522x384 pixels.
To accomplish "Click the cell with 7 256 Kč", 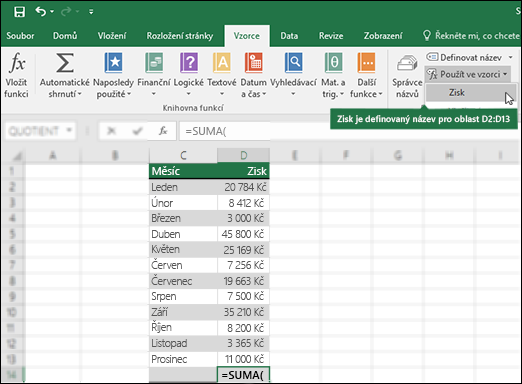I will click(243, 265).
